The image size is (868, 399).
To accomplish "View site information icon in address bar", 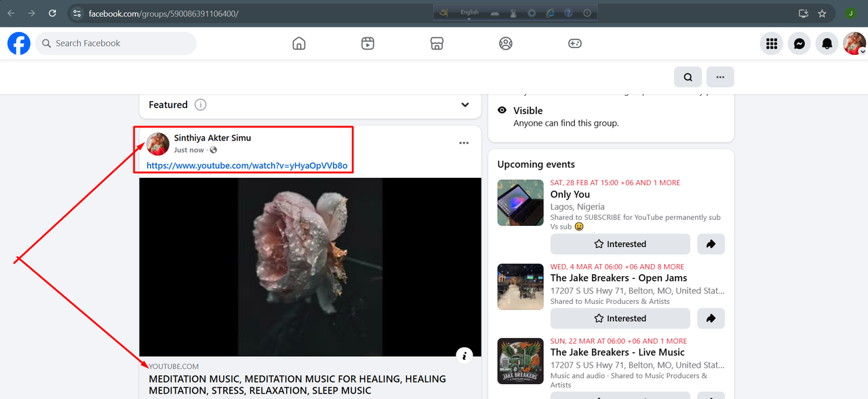I will point(77,14).
